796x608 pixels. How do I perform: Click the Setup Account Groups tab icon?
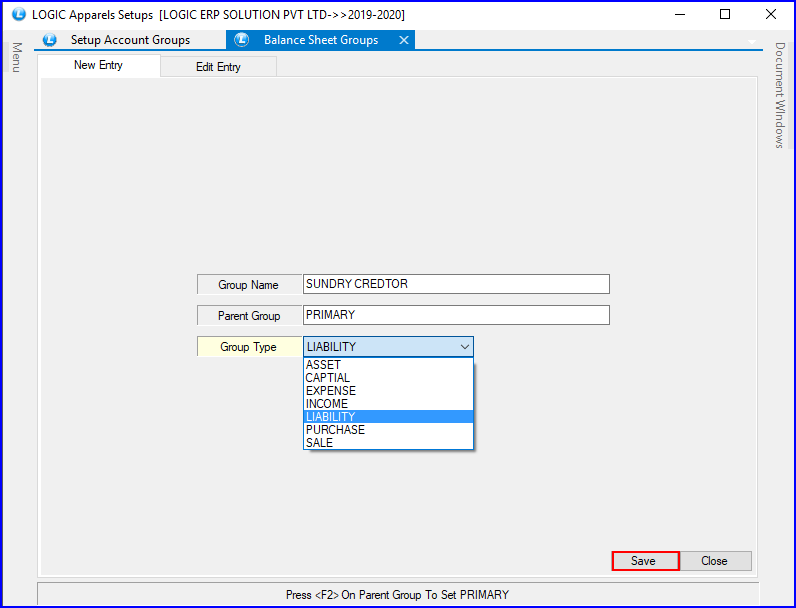[x=49, y=40]
